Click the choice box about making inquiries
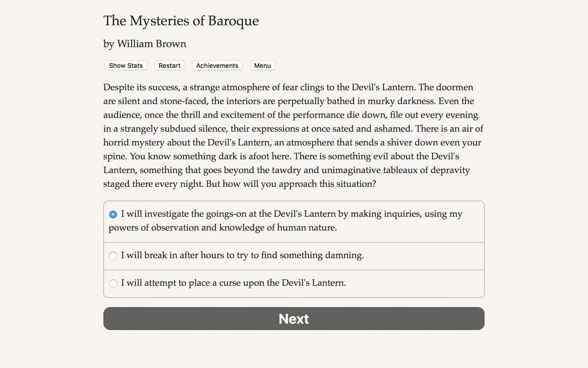This screenshot has height=368, width=588. tap(293, 221)
